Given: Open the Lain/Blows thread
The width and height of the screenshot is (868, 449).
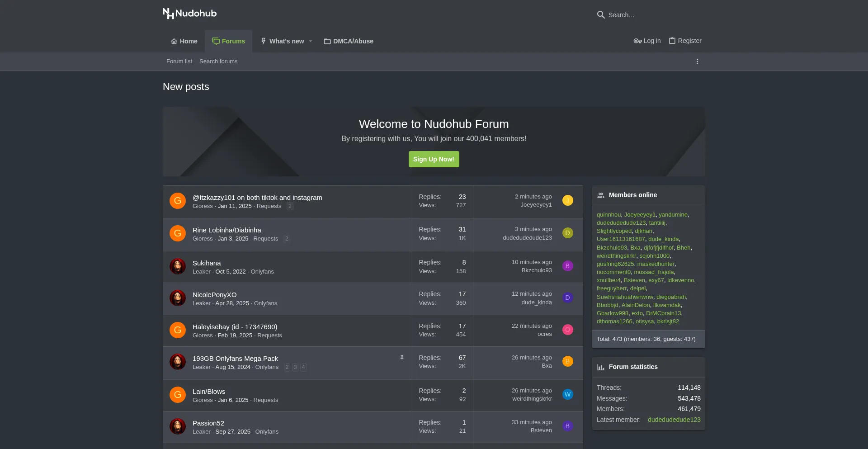Looking at the screenshot, I should (209, 392).
